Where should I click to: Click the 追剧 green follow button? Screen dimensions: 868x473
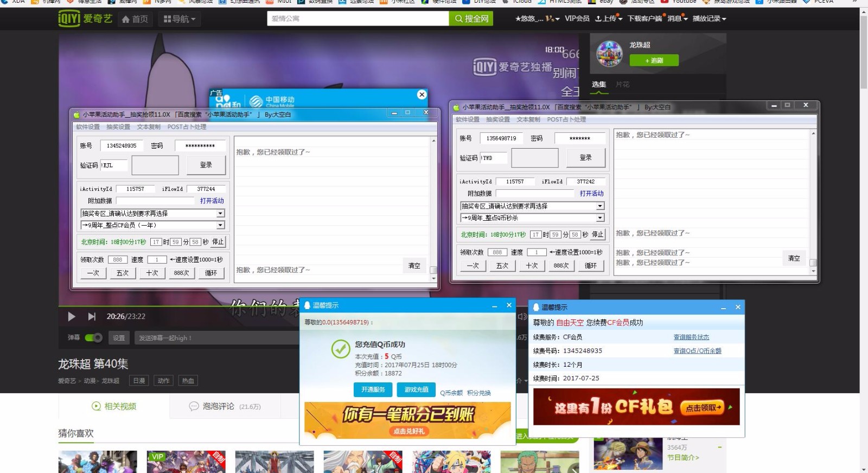(x=654, y=60)
